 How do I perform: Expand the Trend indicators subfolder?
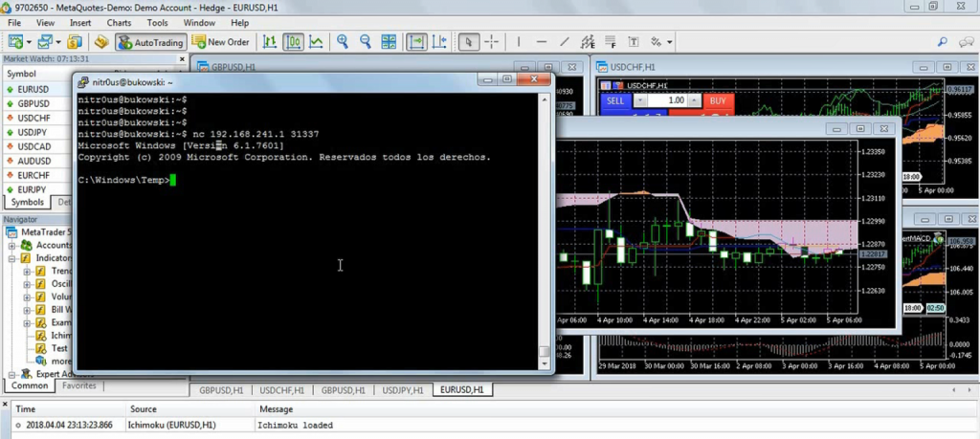27,271
